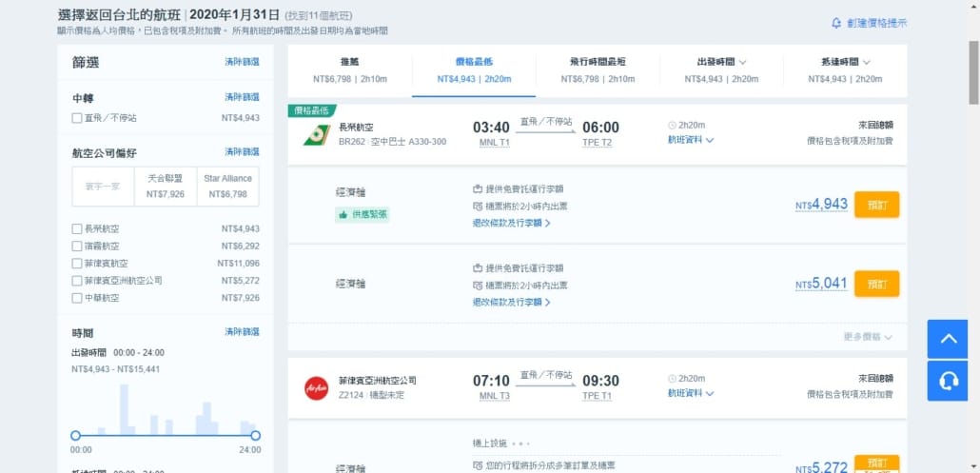Click the ticket icon in NT$5,041 fare row

[x=479, y=286]
